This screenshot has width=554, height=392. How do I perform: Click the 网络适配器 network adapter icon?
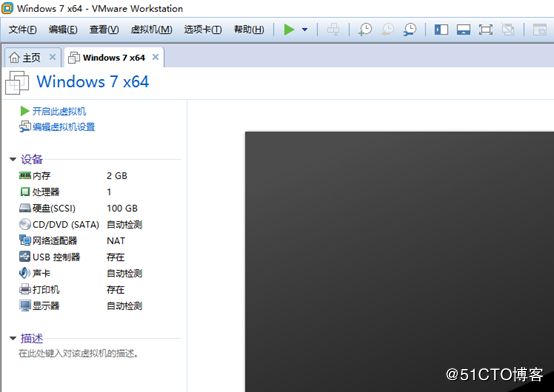25,240
